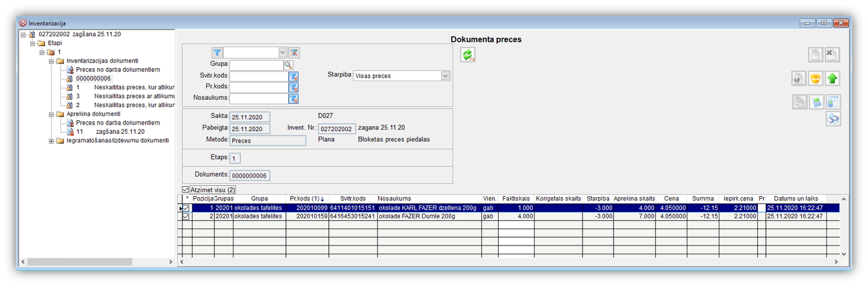This screenshot has width=868, height=286.
Task: Click the clear filter funnel icon
Action: click(x=294, y=53)
